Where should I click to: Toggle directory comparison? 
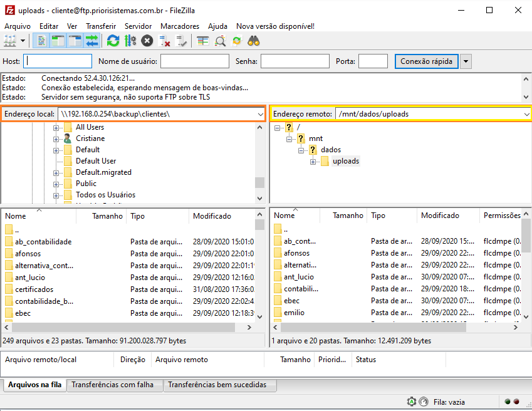[220, 41]
